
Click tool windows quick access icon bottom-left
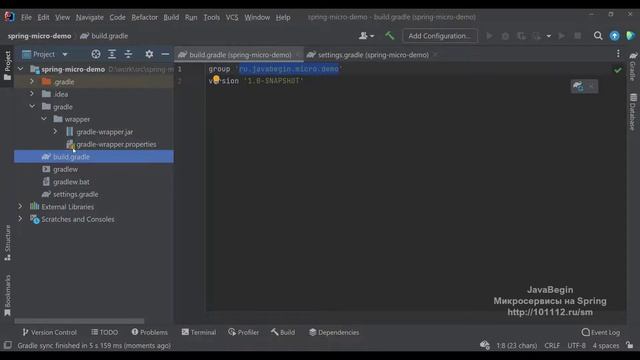7,345
